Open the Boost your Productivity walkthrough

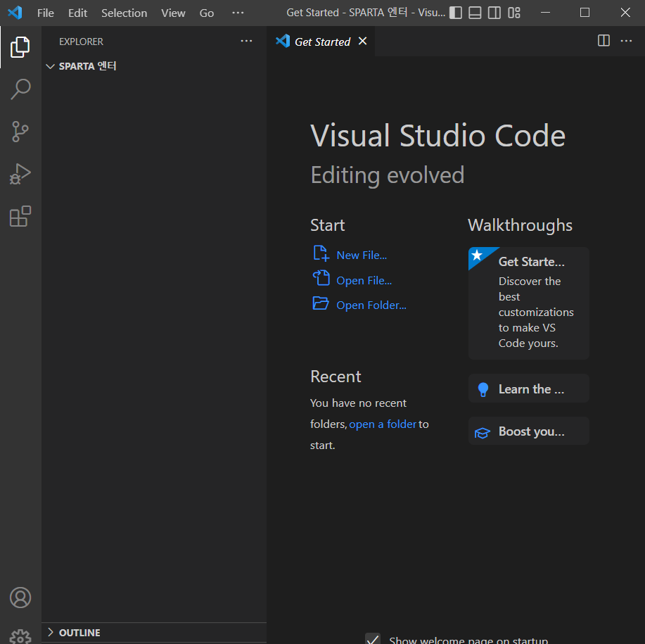[528, 431]
